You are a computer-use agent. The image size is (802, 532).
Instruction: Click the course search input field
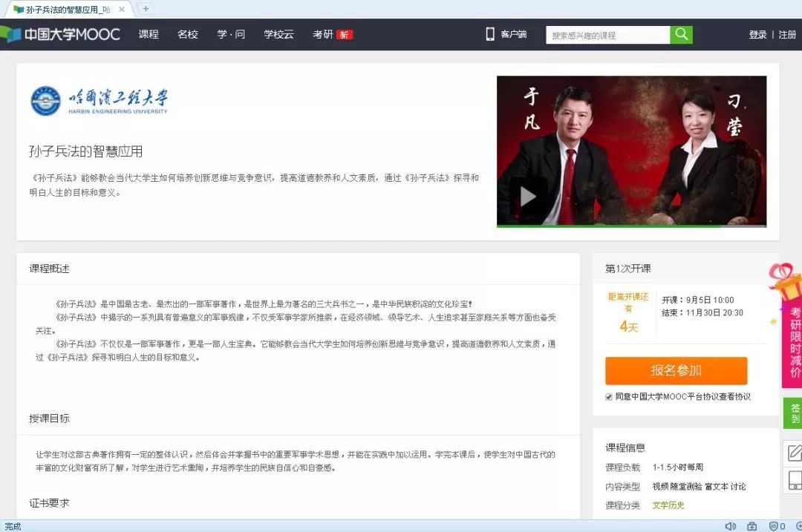pyautogui.click(x=607, y=36)
